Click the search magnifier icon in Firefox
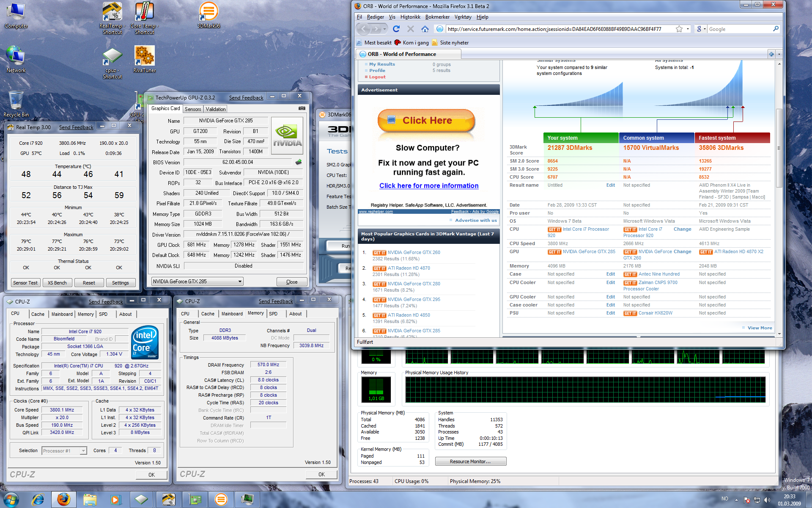The width and height of the screenshot is (812, 508). [776, 29]
